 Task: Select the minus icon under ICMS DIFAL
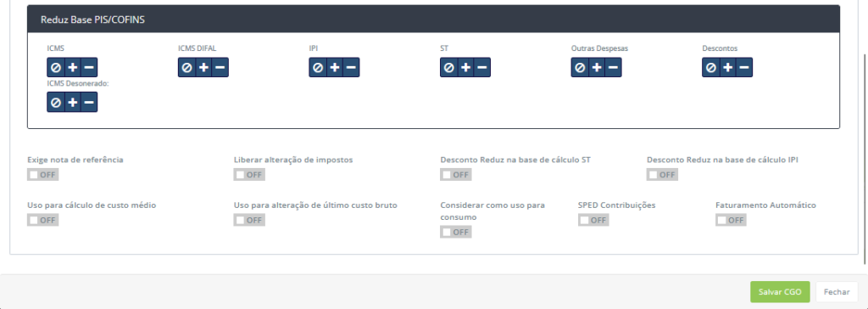(220, 68)
